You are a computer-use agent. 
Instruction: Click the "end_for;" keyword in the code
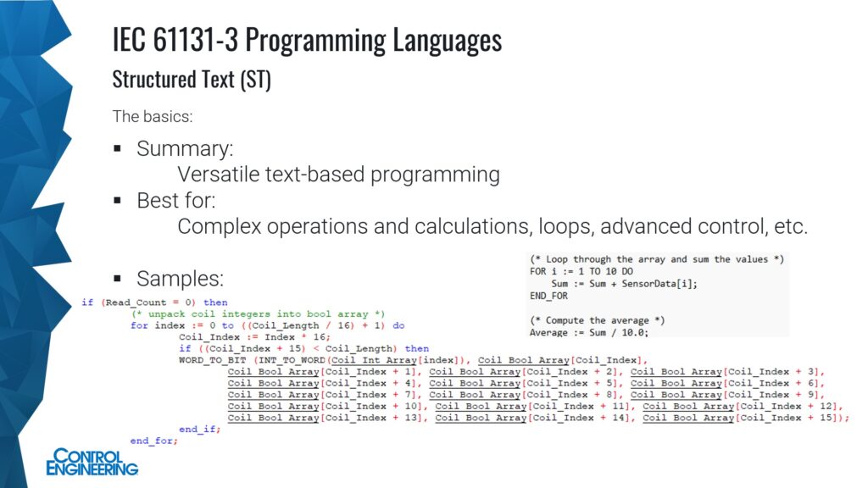click(153, 441)
